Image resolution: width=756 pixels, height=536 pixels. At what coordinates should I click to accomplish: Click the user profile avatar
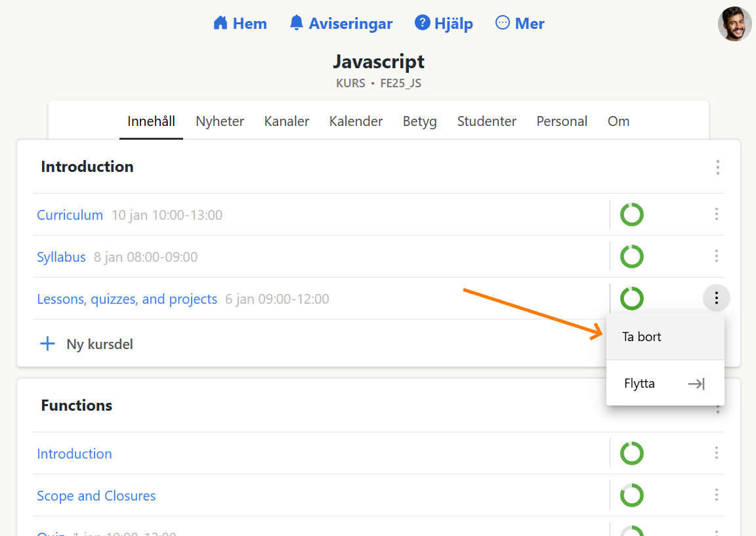(x=734, y=24)
